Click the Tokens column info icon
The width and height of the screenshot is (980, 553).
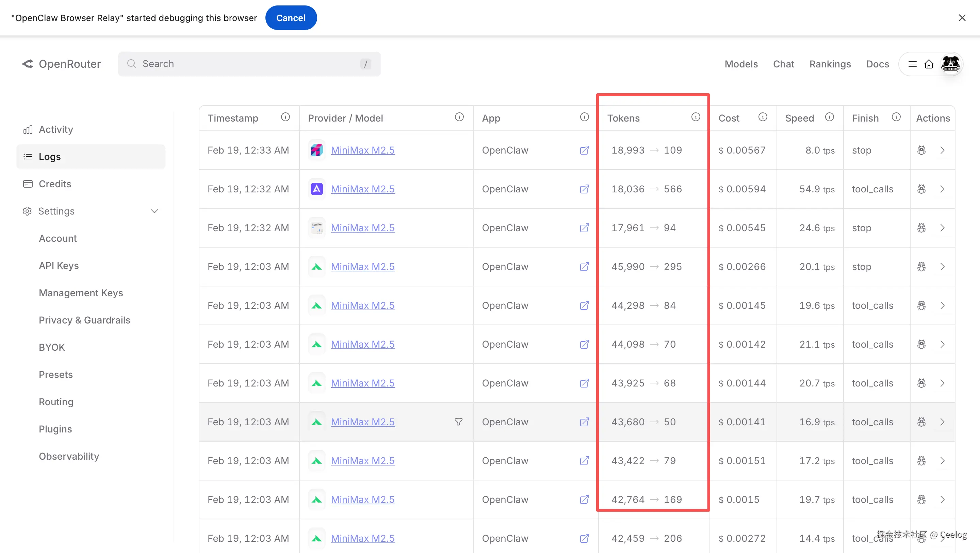696,117
